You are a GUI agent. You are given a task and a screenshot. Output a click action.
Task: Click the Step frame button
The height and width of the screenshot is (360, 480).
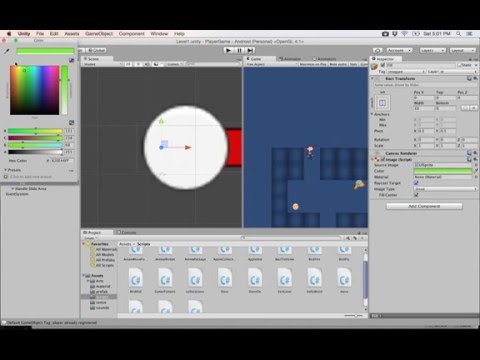(x=250, y=50)
